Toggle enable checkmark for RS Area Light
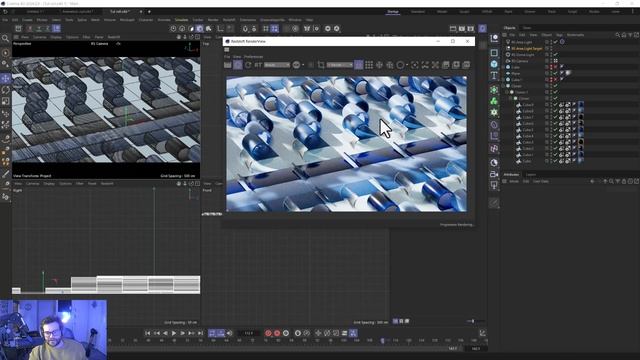This screenshot has height=360, width=640. [x=556, y=42]
